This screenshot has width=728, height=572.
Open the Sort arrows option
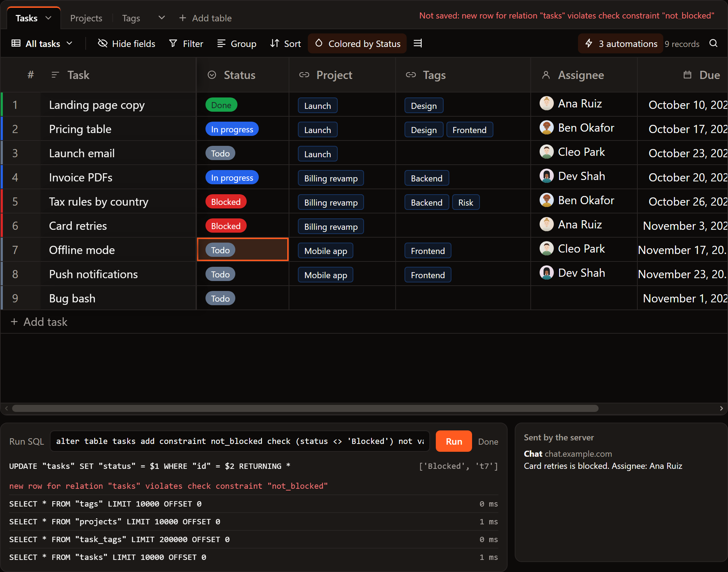click(285, 43)
